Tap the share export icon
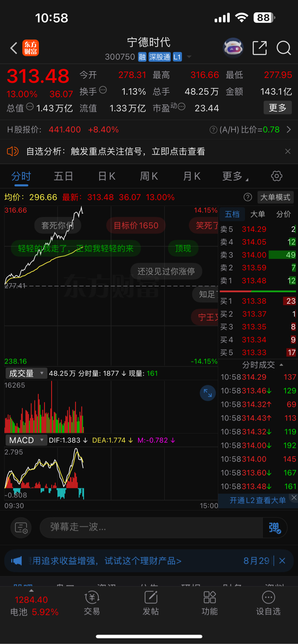Screen dimensions: 298x644 tap(260, 48)
